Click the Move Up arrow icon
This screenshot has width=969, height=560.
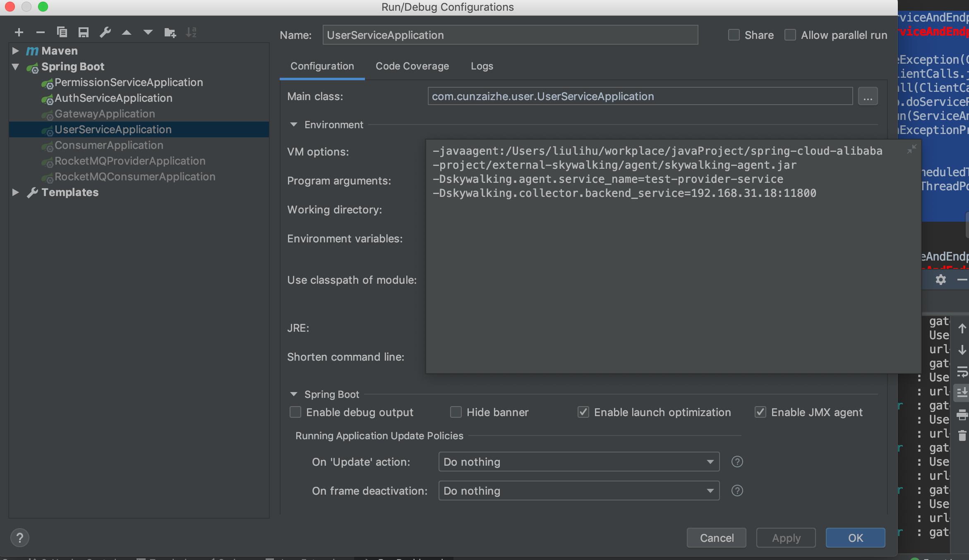(x=127, y=32)
